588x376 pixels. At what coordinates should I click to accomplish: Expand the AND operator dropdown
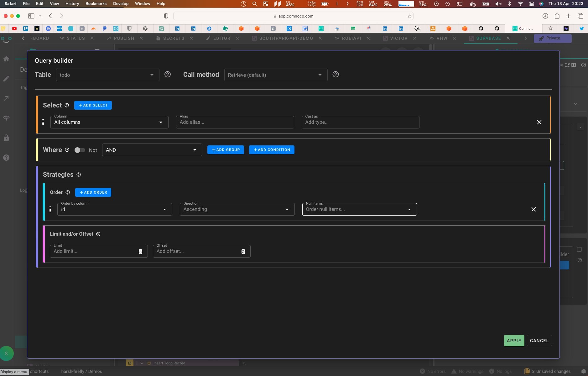[x=151, y=150]
